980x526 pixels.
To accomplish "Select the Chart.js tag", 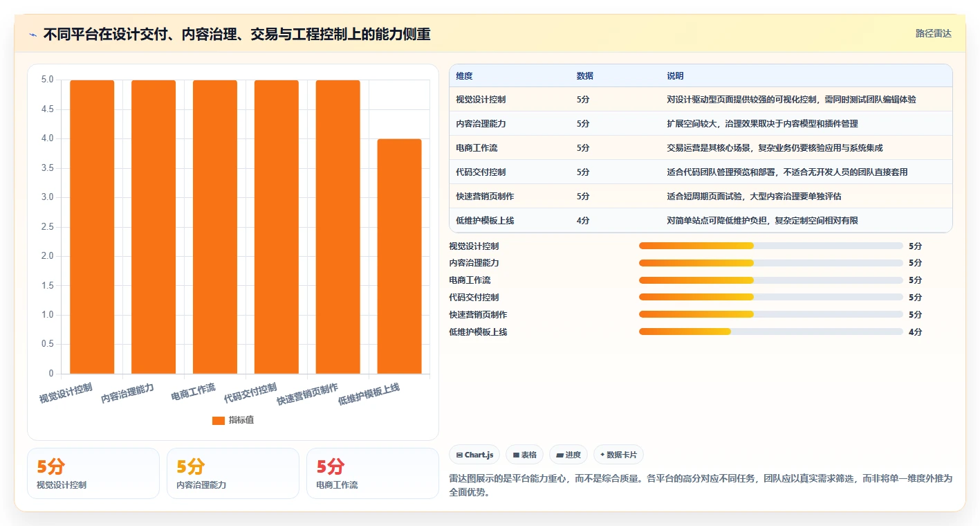I will (474, 455).
